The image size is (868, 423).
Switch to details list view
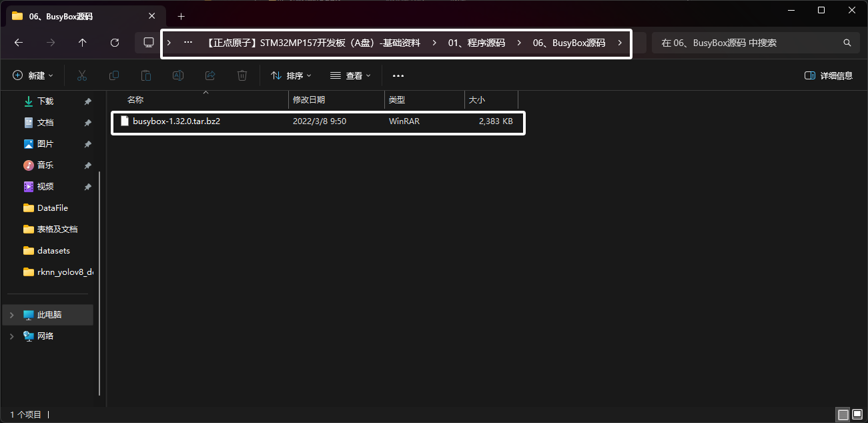pyautogui.click(x=843, y=415)
